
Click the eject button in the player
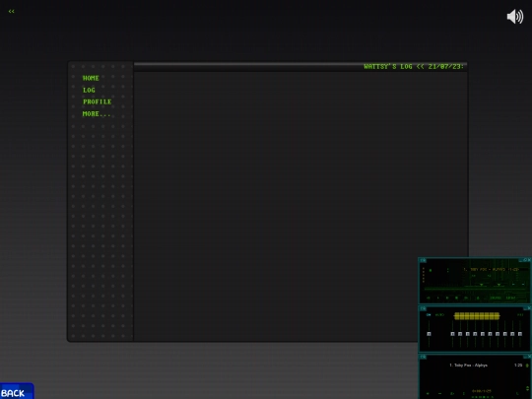[478, 298]
